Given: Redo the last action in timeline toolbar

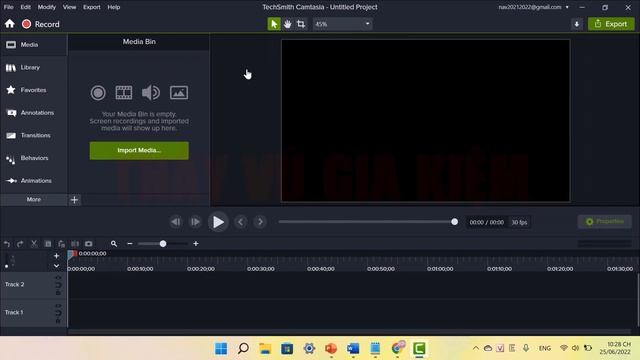Looking at the screenshot, I should click(20, 244).
